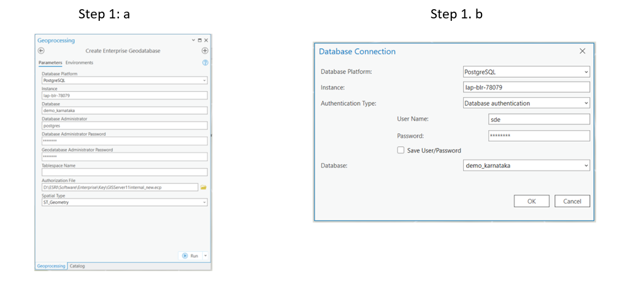644x295 pixels.
Task: Open the Run button dropdown arrow
Action: click(x=205, y=256)
